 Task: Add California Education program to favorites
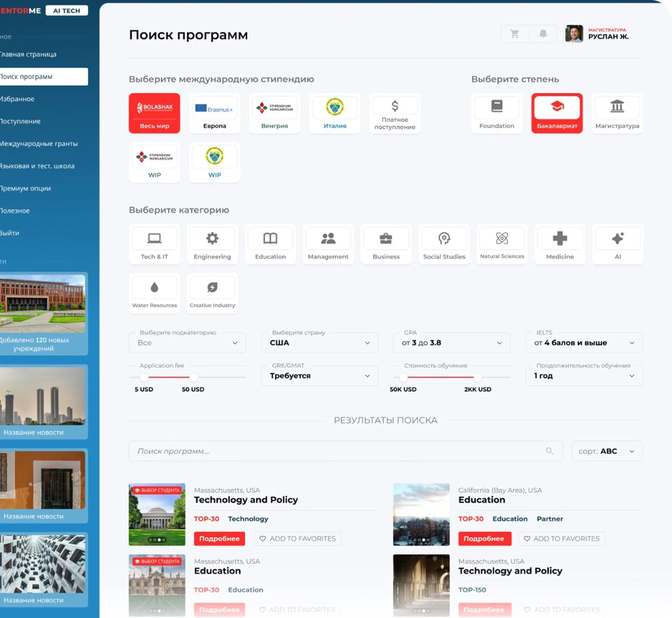pos(562,539)
